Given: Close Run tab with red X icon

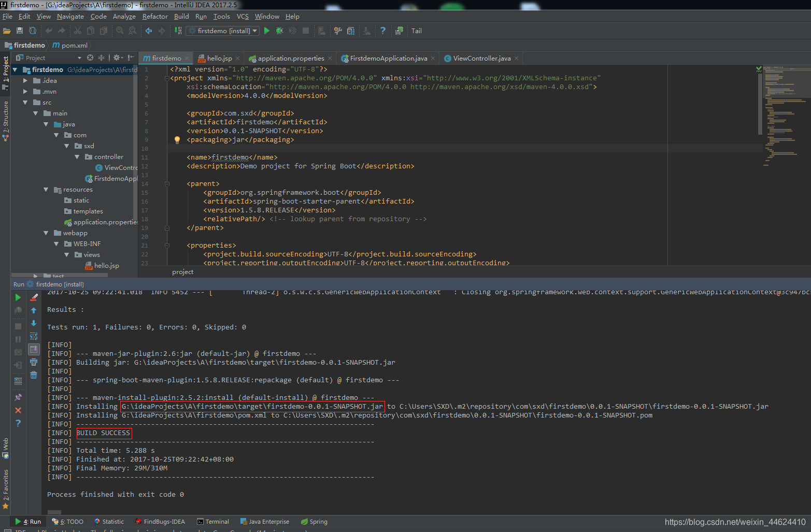Looking at the screenshot, I should click(18, 410).
